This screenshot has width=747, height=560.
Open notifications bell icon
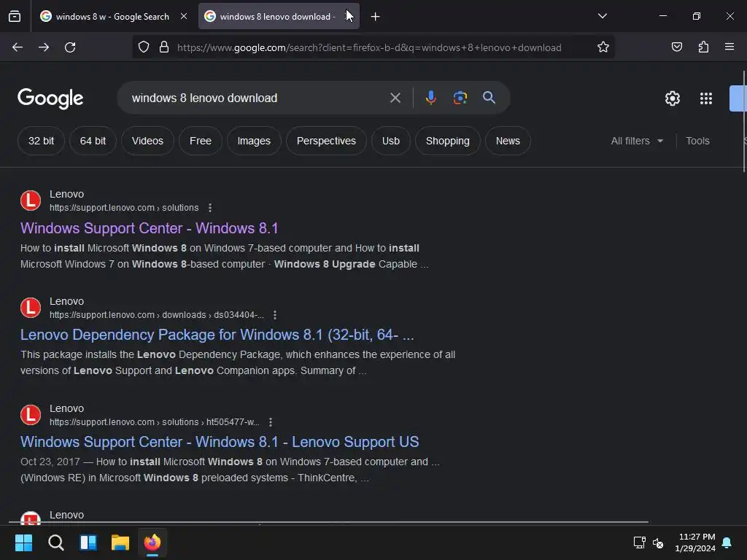click(x=727, y=542)
